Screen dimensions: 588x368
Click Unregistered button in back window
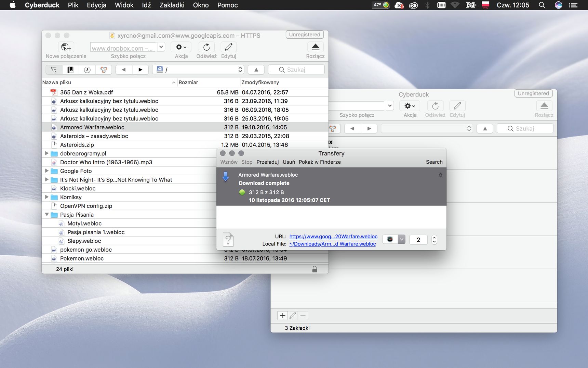533,93
